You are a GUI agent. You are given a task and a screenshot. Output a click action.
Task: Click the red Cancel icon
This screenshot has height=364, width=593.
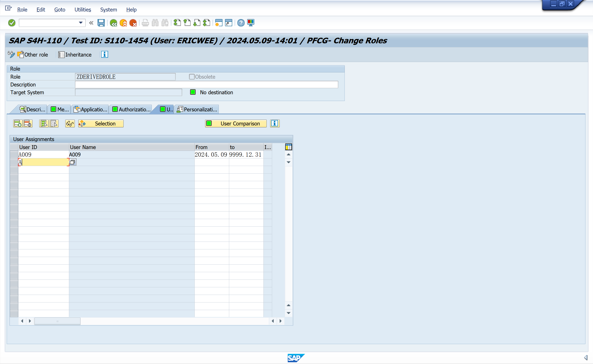pos(133,23)
